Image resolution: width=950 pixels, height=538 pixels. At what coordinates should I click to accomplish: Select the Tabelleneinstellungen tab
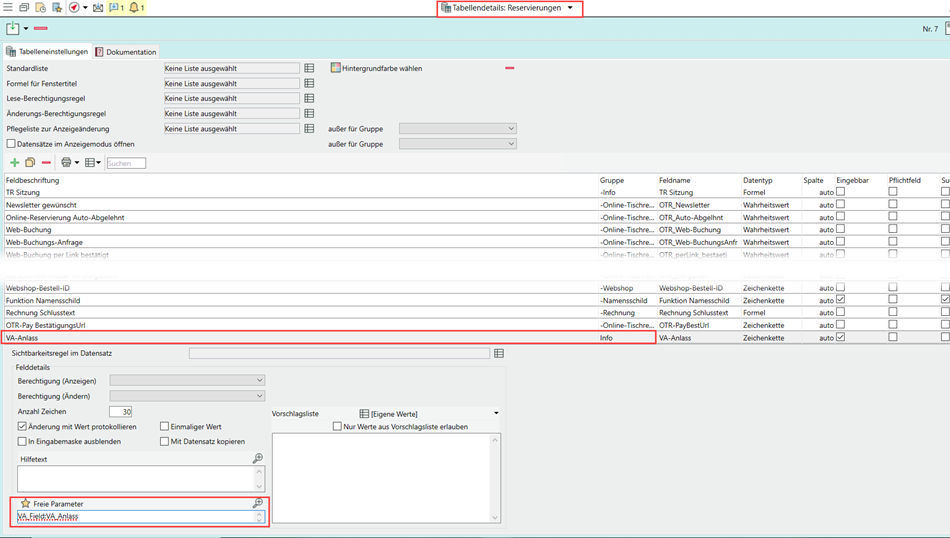tap(47, 52)
